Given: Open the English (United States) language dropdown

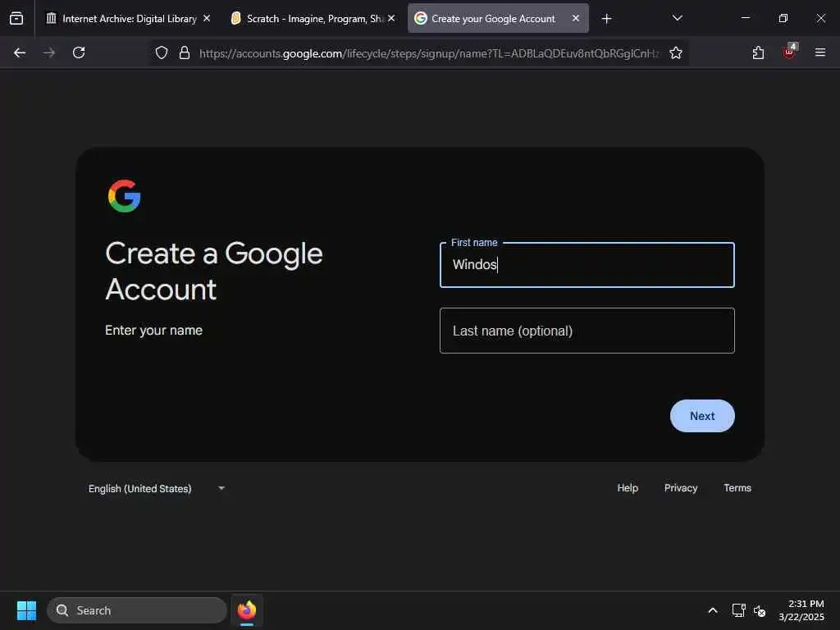Looking at the screenshot, I should 156,488.
